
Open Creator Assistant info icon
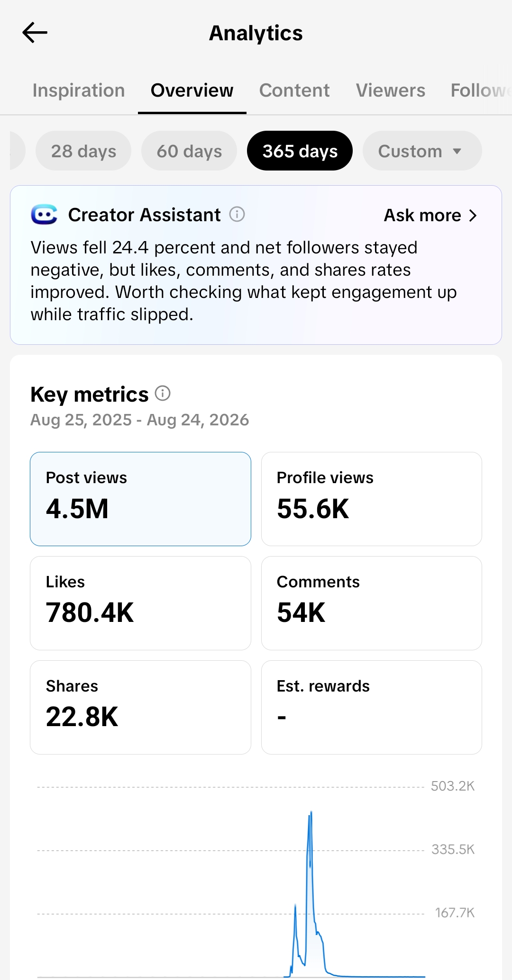[x=237, y=215]
